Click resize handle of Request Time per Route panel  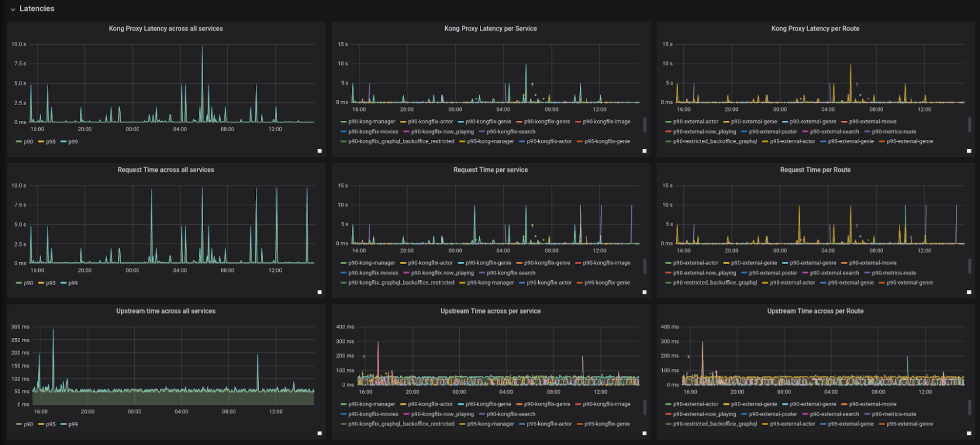(969, 292)
